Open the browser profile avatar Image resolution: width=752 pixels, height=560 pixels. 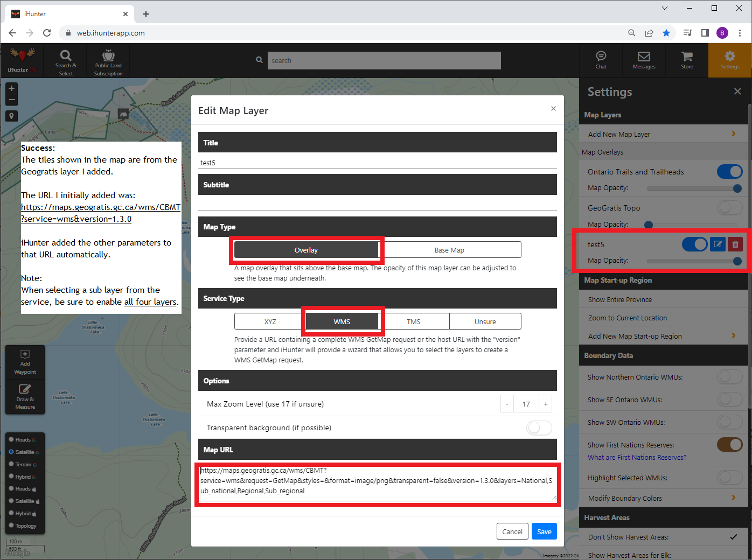tap(722, 33)
